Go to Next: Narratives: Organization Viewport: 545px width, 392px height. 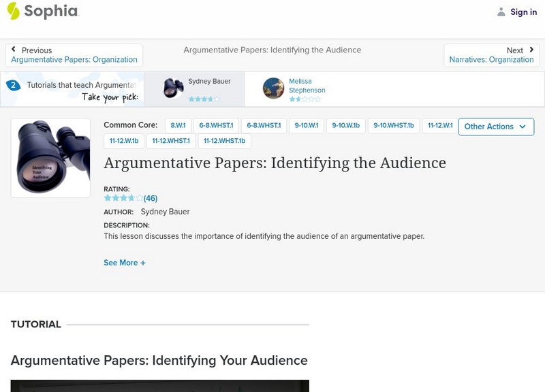[491, 55]
